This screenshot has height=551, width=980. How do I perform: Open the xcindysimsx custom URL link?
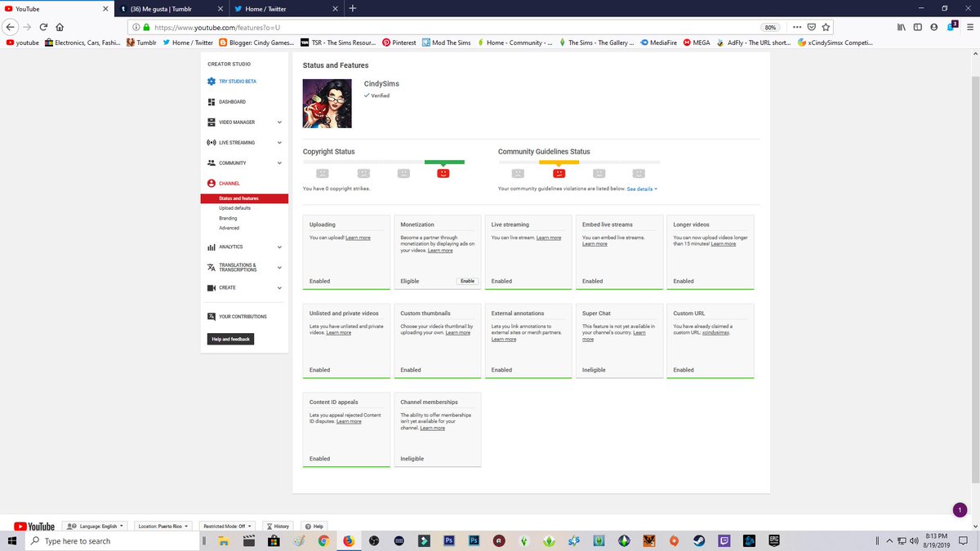point(715,333)
